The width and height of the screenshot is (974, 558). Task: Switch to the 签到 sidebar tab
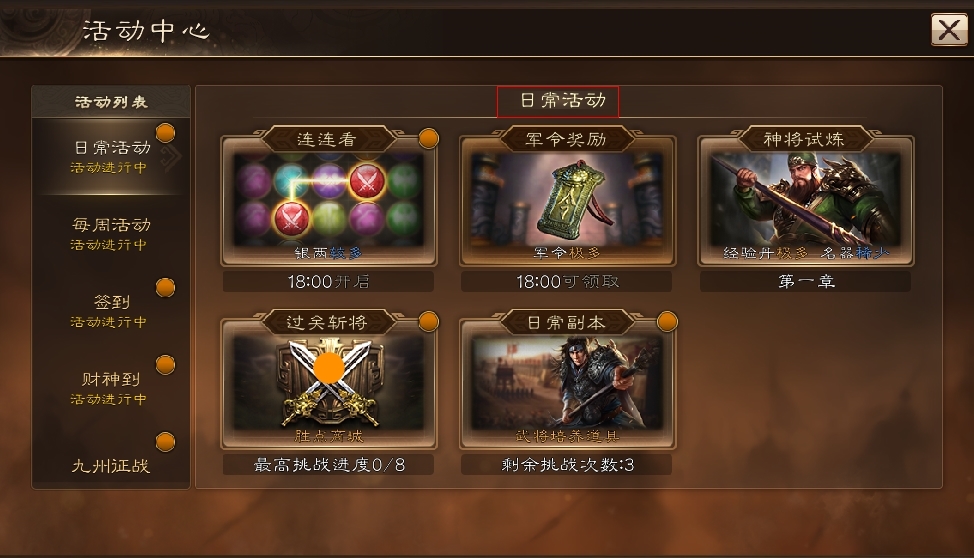point(111,311)
